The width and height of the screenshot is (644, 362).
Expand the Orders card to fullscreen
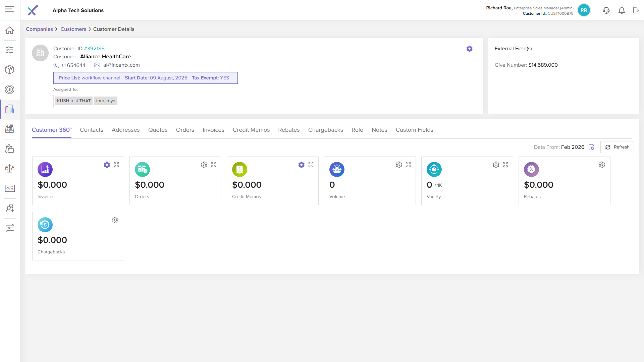tap(214, 165)
